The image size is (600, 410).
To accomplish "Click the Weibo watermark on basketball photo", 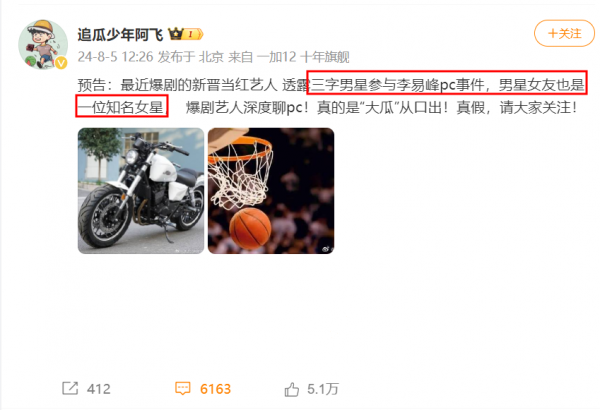I will click(326, 249).
